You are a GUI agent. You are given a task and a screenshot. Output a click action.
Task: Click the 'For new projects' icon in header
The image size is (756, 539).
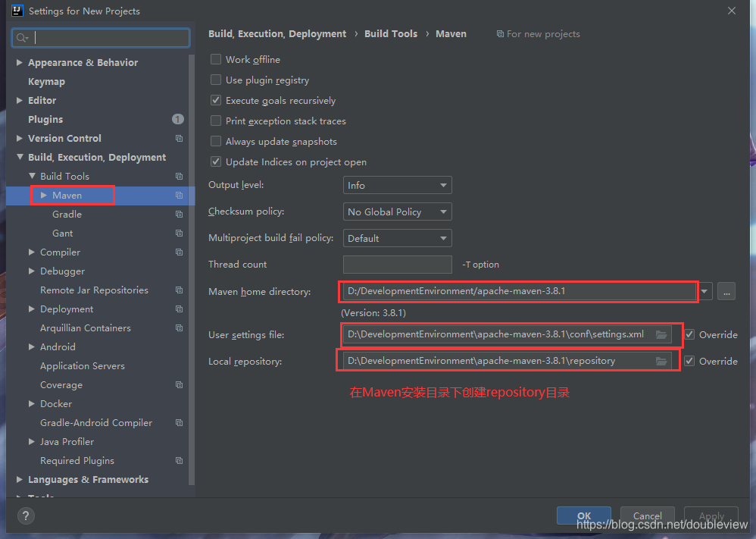[500, 34]
